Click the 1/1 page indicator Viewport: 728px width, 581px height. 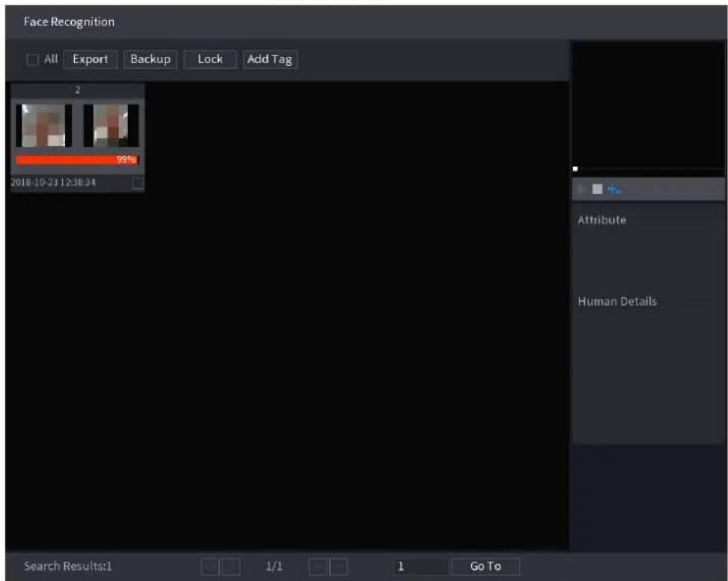coord(274,567)
